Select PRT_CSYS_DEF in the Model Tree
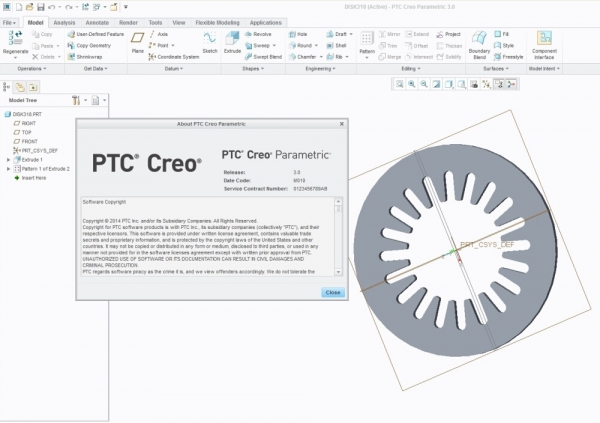Viewport: 600px width, 423px height. [x=36, y=150]
